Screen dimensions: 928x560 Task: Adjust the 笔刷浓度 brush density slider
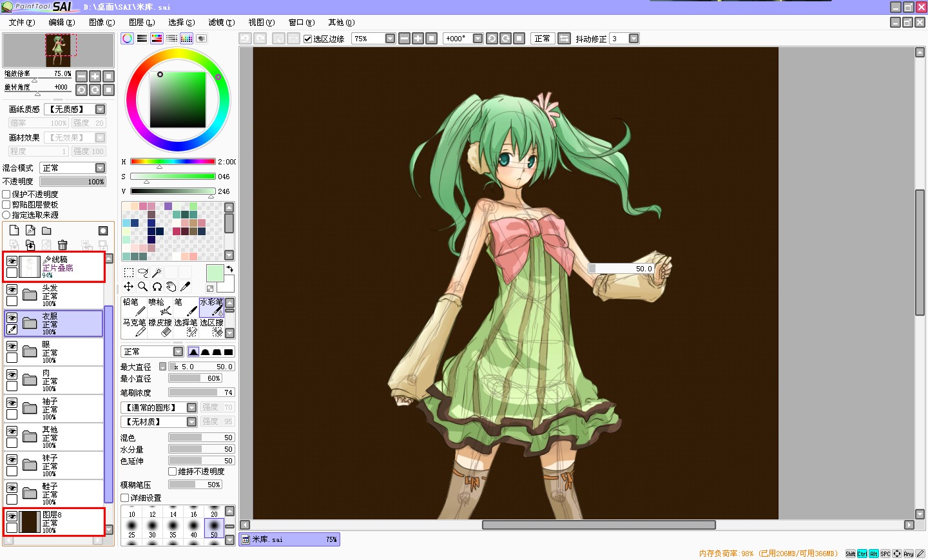pos(202,392)
